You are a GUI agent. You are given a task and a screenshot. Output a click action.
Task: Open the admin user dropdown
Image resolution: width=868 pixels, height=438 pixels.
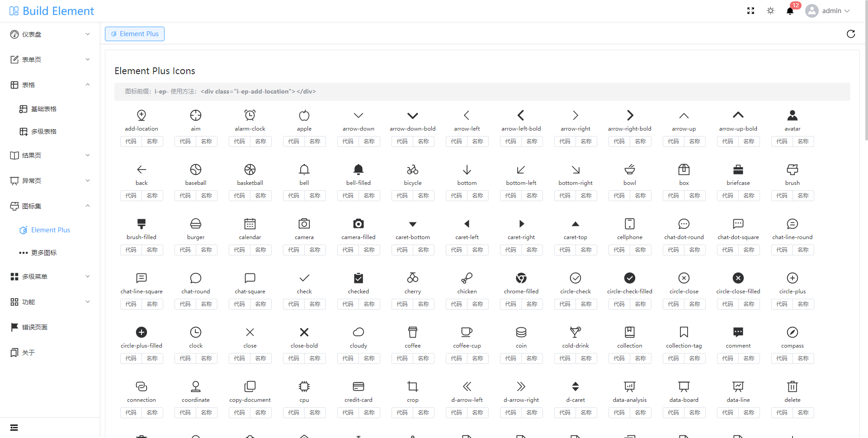tap(828, 11)
